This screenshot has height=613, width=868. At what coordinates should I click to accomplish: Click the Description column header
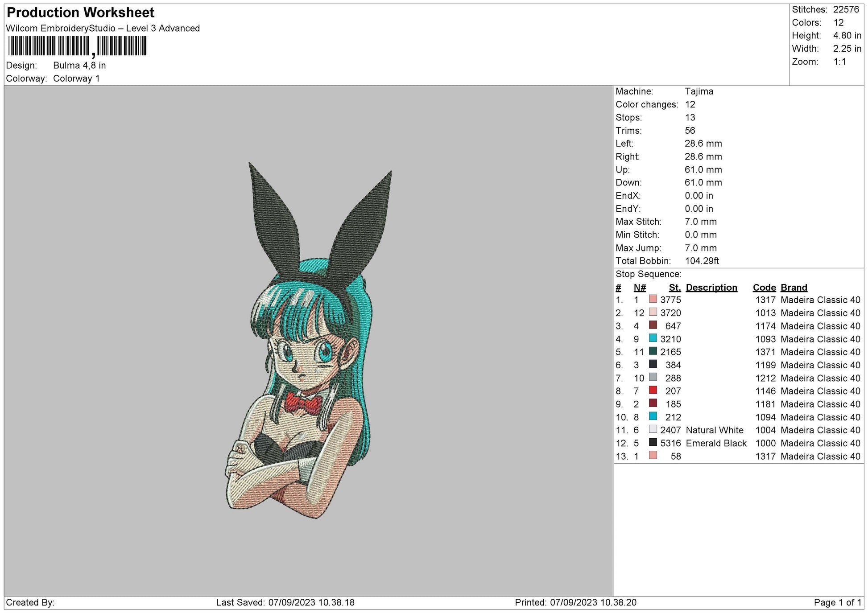711,288
